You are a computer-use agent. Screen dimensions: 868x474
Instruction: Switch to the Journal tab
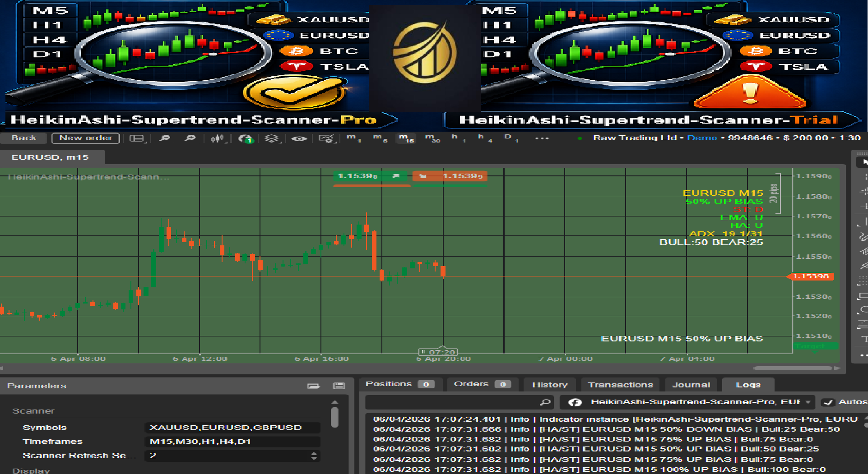pos(691,385)
